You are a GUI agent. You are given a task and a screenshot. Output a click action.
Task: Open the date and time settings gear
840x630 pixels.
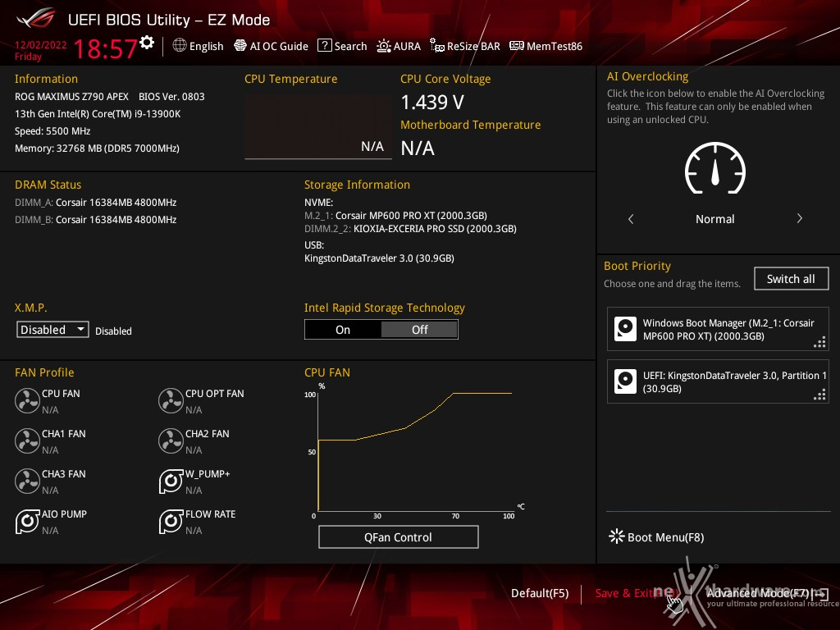(x=147, y=43)
